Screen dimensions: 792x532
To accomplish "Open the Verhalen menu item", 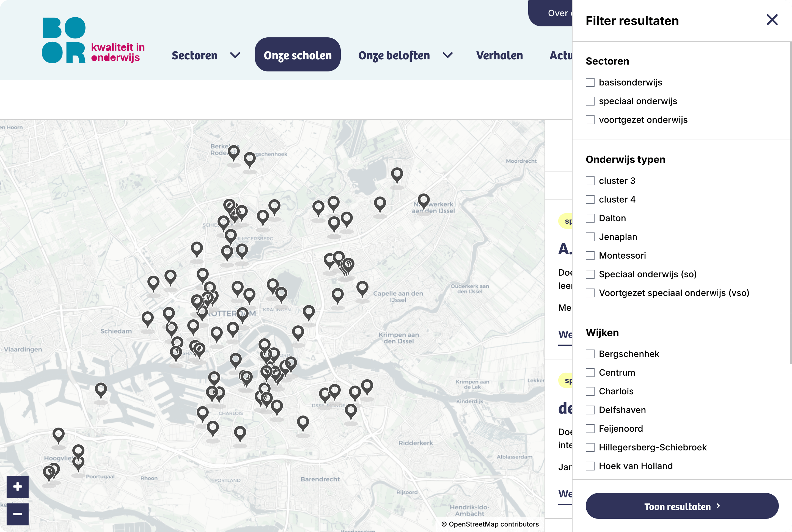I will 499,55.
